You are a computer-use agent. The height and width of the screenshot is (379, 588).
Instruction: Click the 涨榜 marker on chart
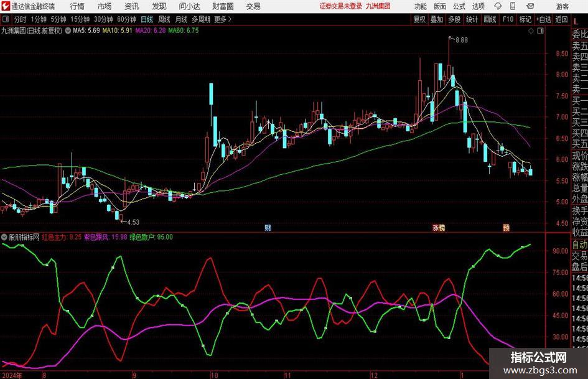coord(439,227)
